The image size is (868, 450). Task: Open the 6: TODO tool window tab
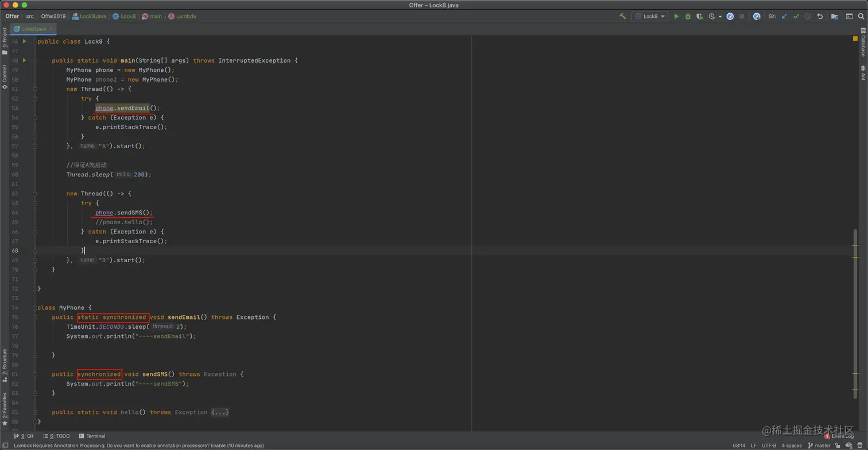point(56,436)
